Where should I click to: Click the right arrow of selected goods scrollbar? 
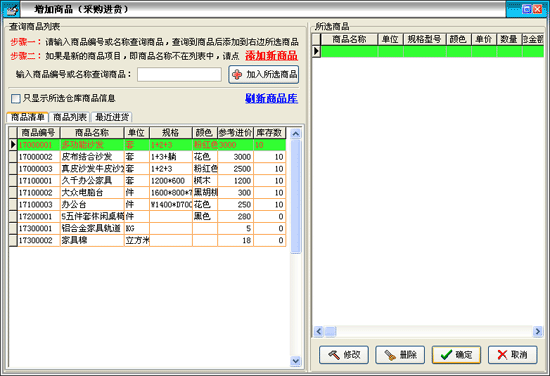(538, 331)
